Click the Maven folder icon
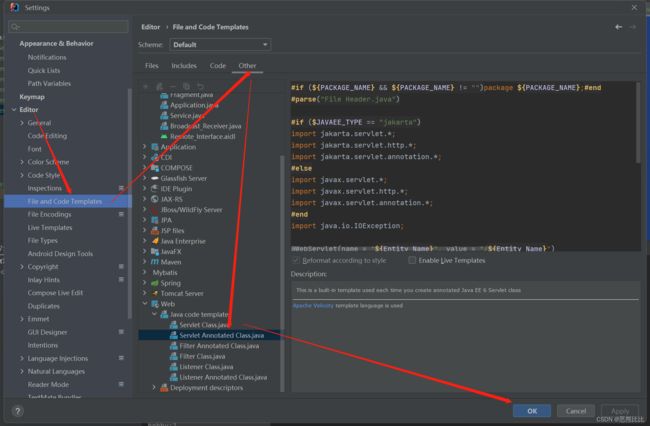Screen dimensions: 650x426 154,261
